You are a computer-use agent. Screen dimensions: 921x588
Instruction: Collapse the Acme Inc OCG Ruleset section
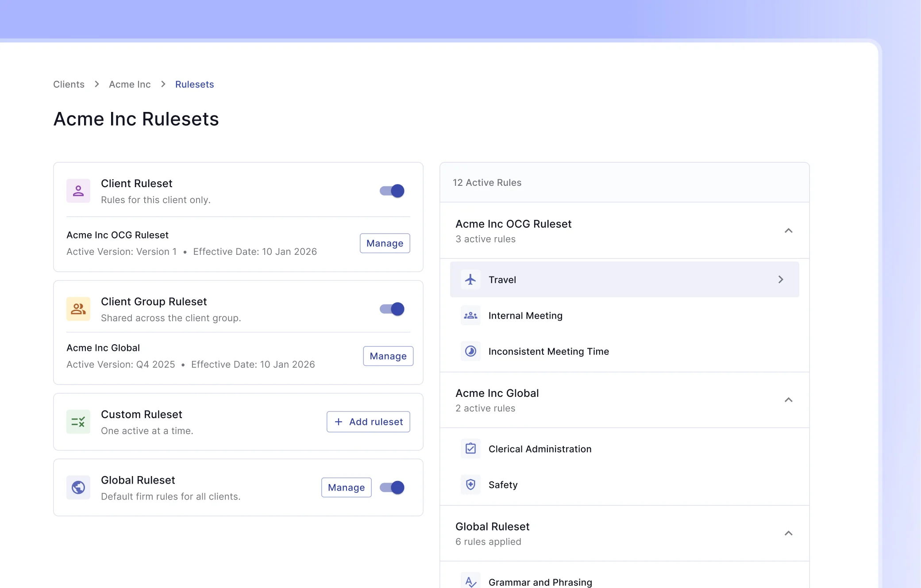tap(789, 231)
